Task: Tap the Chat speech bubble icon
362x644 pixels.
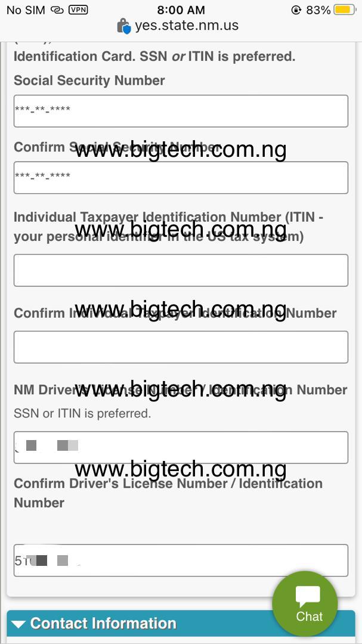Action: click(308, 597)
